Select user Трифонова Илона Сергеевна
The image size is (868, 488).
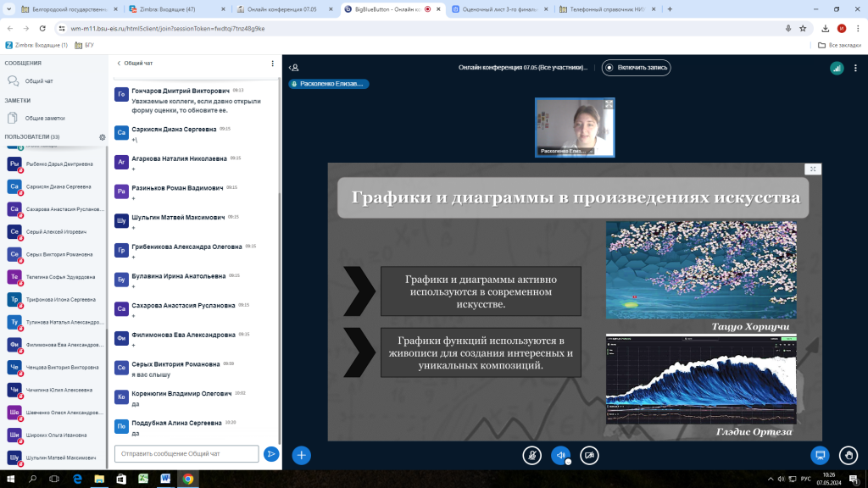(x=54, y=300)
